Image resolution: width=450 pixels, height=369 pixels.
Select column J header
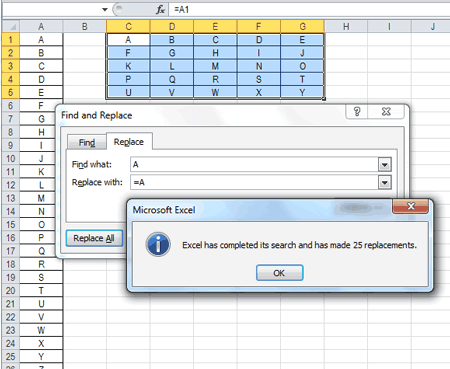[x=431, y=26]
